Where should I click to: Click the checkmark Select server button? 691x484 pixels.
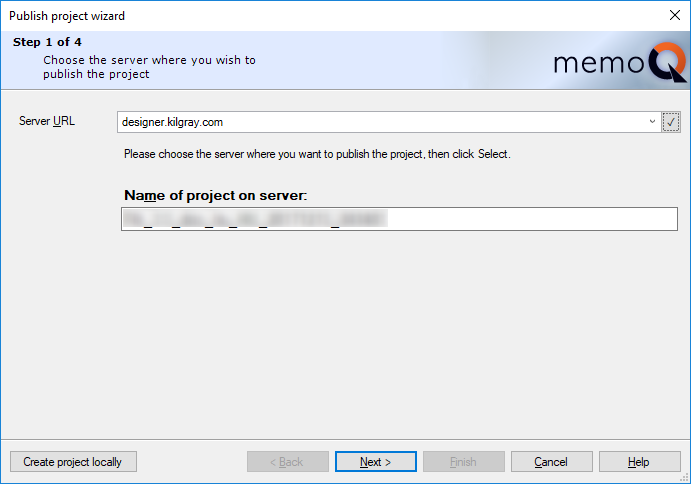671,122
